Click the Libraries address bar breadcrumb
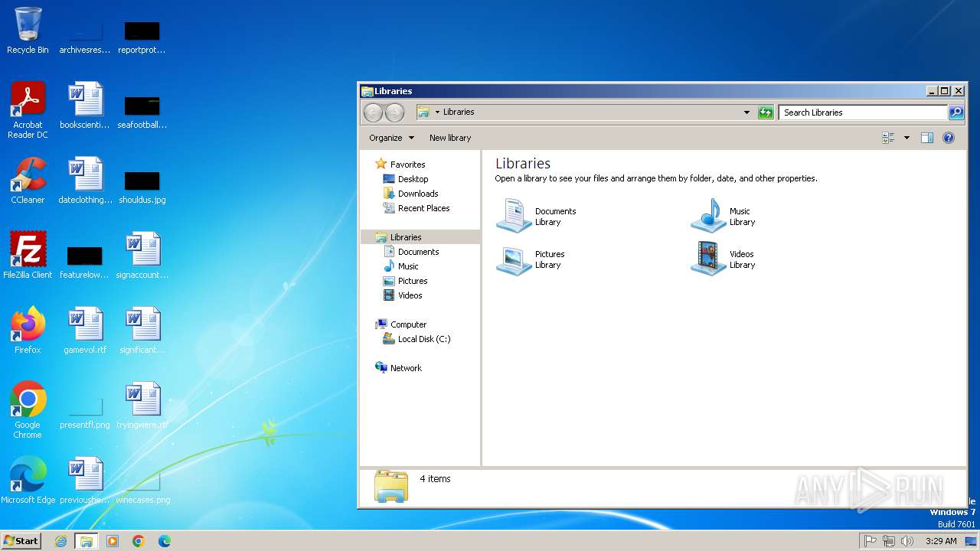The image size is (980, 551). pos(459,112)
